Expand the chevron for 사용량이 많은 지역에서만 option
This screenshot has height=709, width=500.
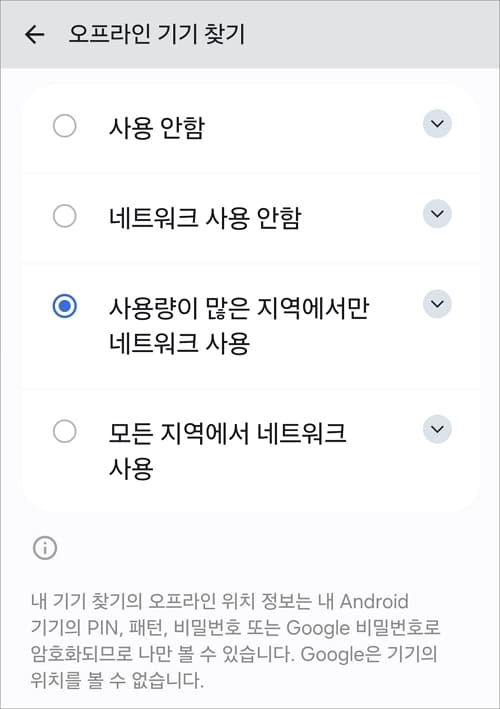pos(437,304)
